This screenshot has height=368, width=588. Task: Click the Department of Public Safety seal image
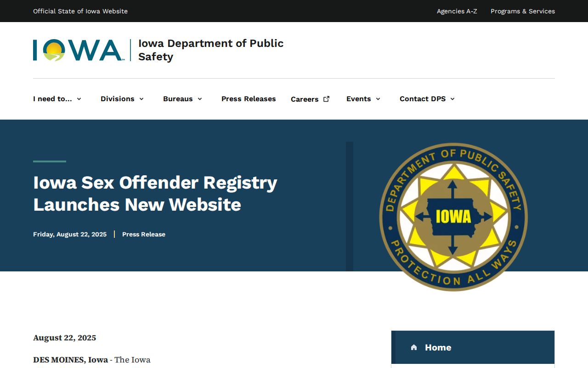pyautogui.click(x=453, y=217)
